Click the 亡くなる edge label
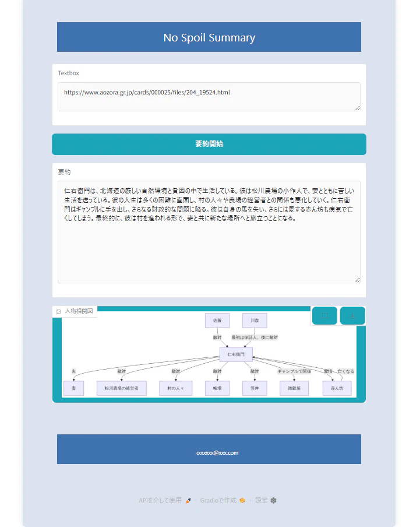 (346, 371)
